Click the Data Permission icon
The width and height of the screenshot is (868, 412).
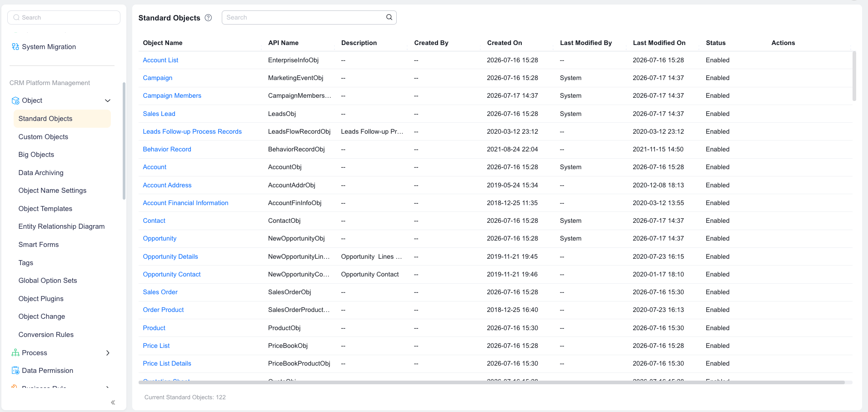click(15, 371)
